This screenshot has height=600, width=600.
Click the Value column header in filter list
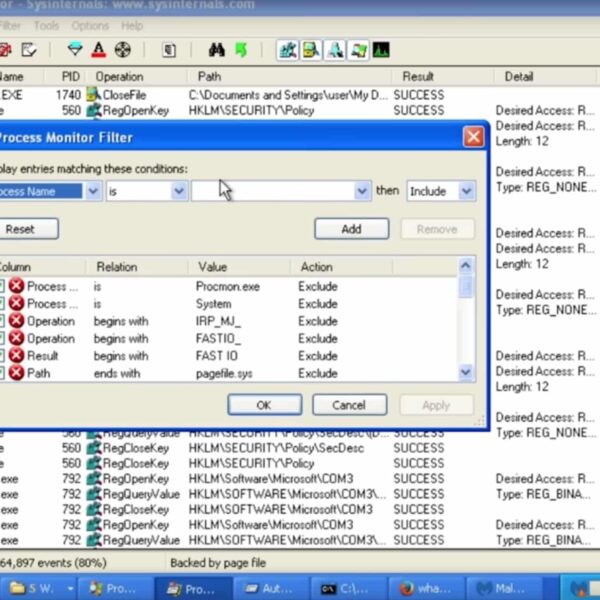point(239,267)
